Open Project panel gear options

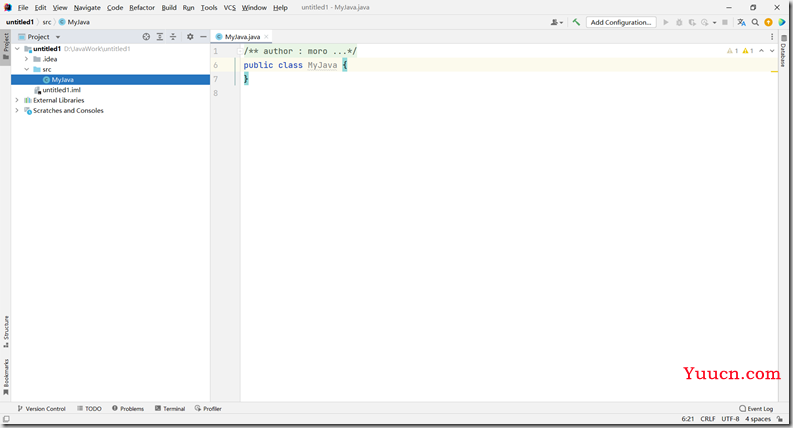[190, 37]
